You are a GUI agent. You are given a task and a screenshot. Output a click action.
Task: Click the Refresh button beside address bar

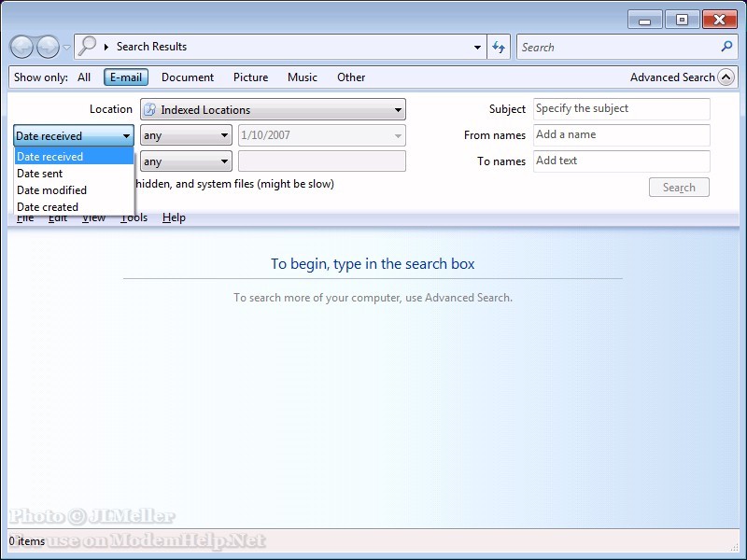click(x=499, y=48)
